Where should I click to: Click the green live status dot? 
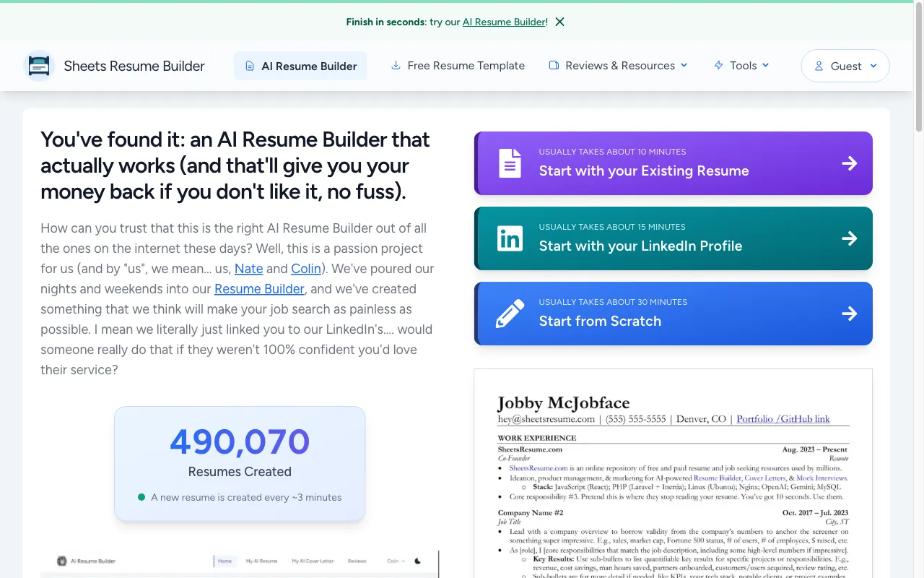pyautogui.click(x=141, y=497)
